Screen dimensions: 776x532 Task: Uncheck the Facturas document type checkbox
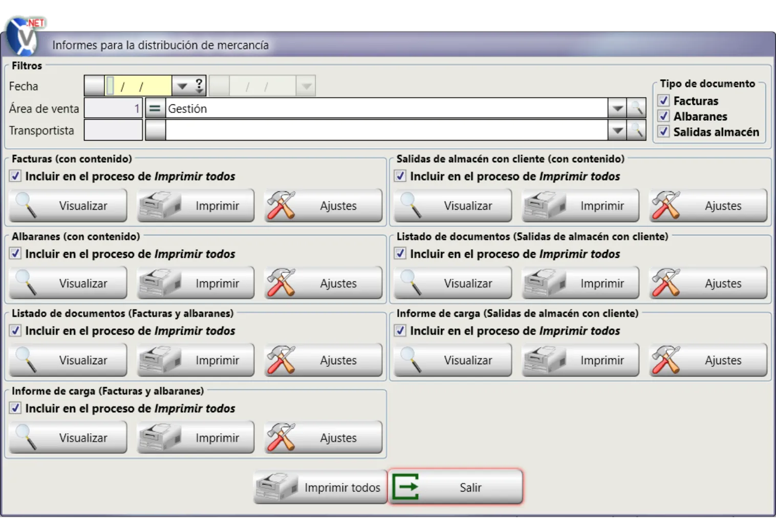tap(663, 101)
